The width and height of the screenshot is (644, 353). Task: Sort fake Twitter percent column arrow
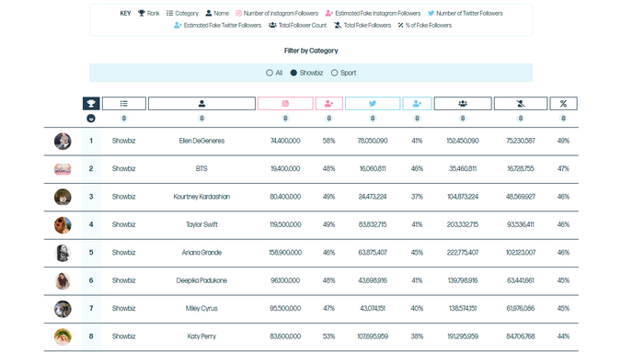point(417,119)
